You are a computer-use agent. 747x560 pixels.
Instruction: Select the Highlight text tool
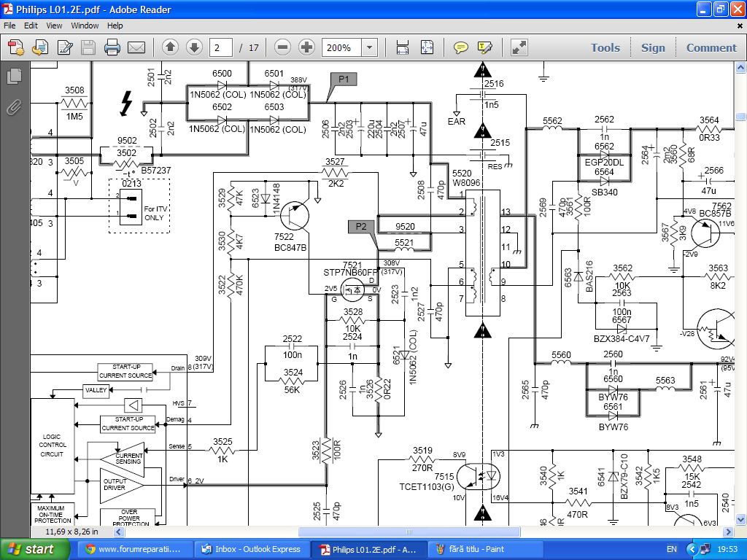[484, 48]
